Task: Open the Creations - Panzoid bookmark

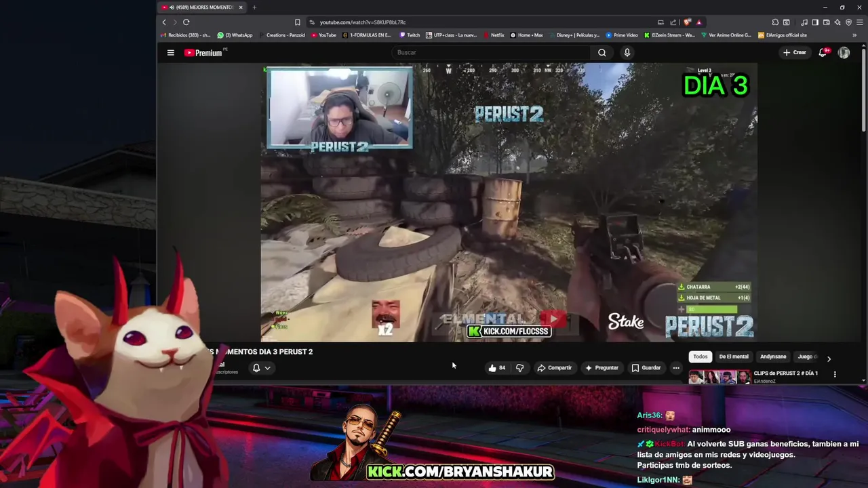Action: [282, 35]
